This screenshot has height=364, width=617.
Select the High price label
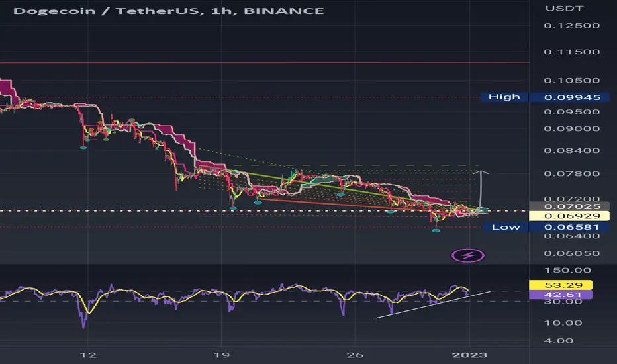[x=504, y=97]
